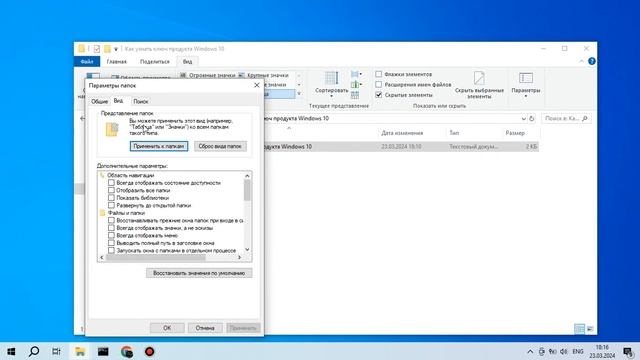Open the quick access toolbar dropdown arrow

[116, 49]
